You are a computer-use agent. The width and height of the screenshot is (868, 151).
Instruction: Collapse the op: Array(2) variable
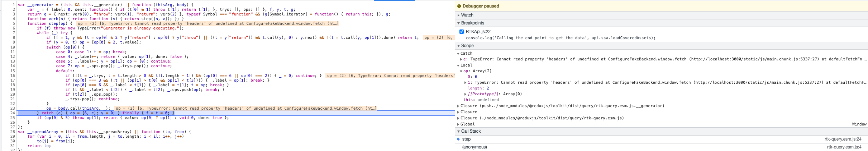coord(461,71)
